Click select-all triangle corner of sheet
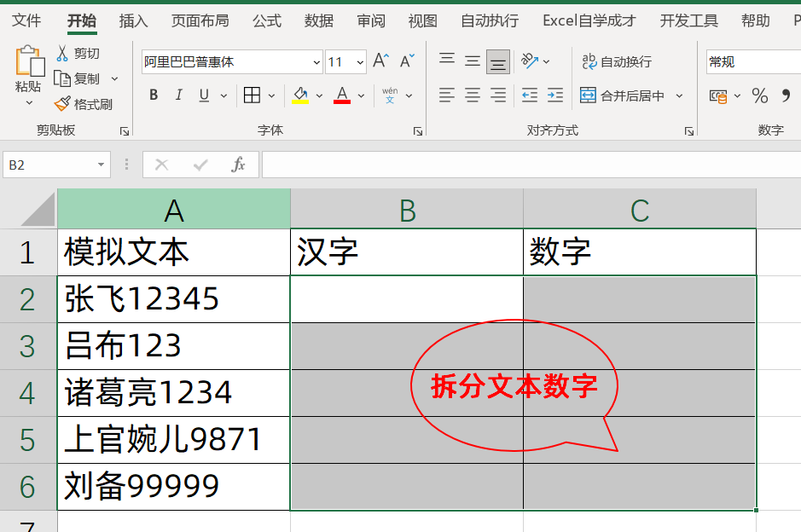The image size is (801, 532). coord(38,210)
